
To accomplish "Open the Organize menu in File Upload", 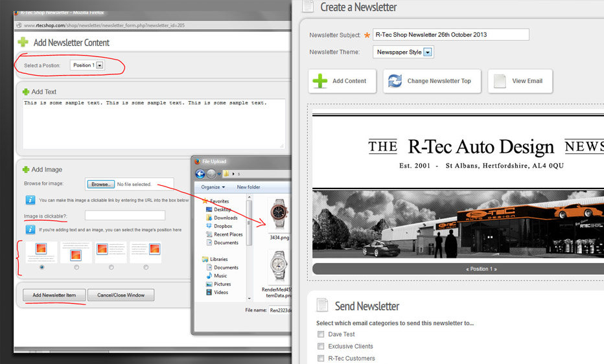I will 213,187.
